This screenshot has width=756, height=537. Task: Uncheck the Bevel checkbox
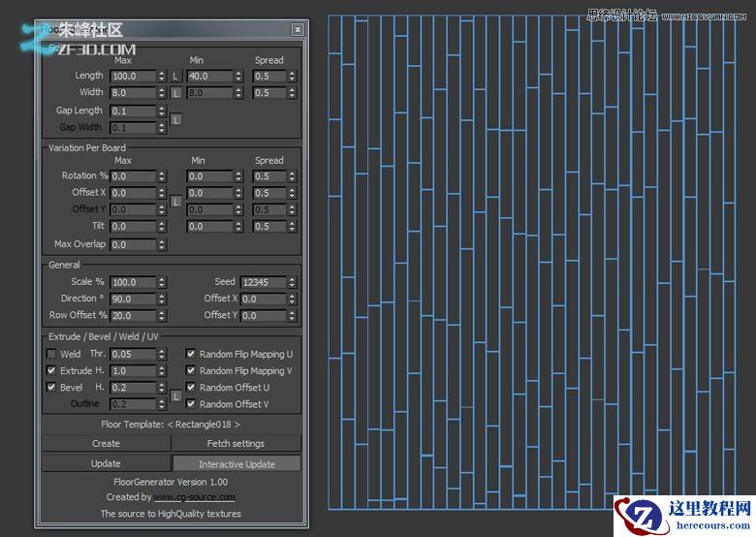click(51, 387)
